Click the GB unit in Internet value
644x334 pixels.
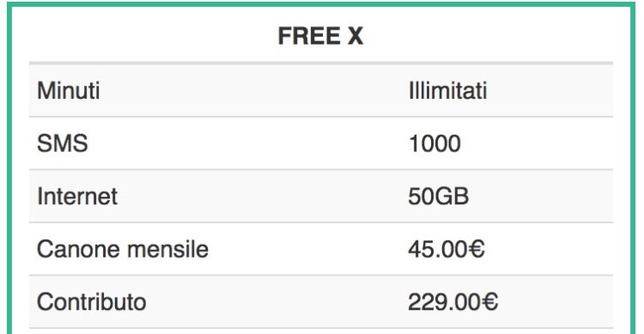click(x=452, y=196)
